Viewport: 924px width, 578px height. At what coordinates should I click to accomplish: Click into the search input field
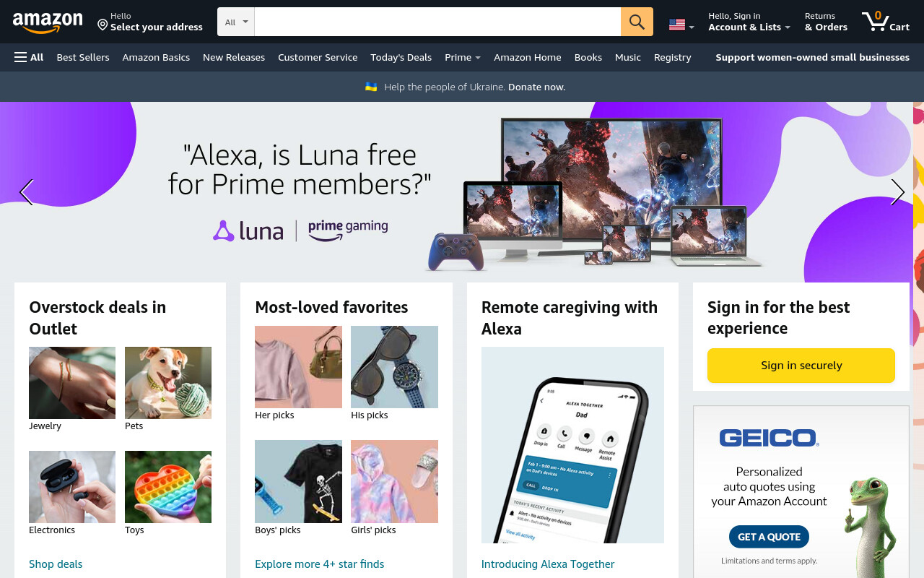pyautogui.click(x=437, y=22)
